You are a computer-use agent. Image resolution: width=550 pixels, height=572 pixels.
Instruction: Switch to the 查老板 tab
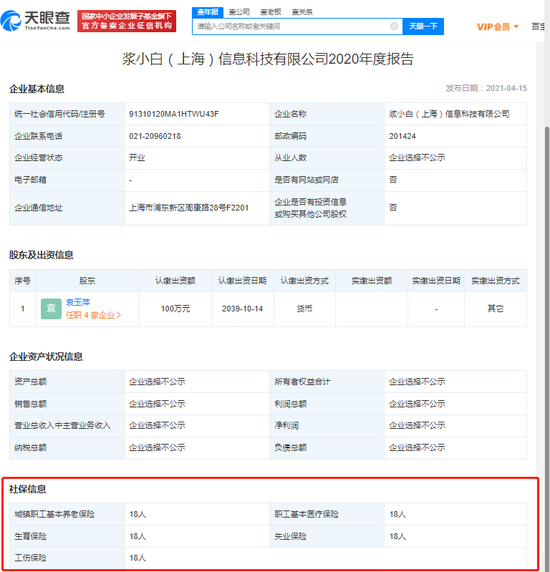point(271,12)
